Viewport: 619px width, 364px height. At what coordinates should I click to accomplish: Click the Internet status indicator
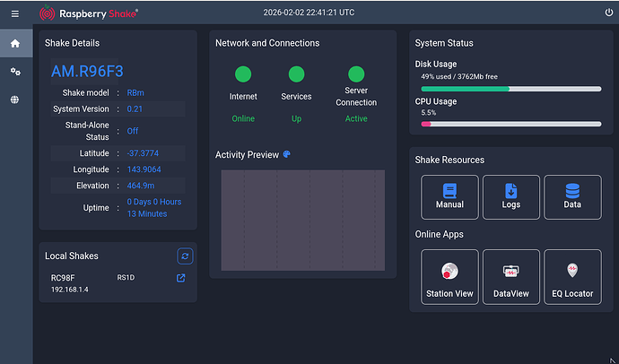pyautogui.click(x=242, y=74)
